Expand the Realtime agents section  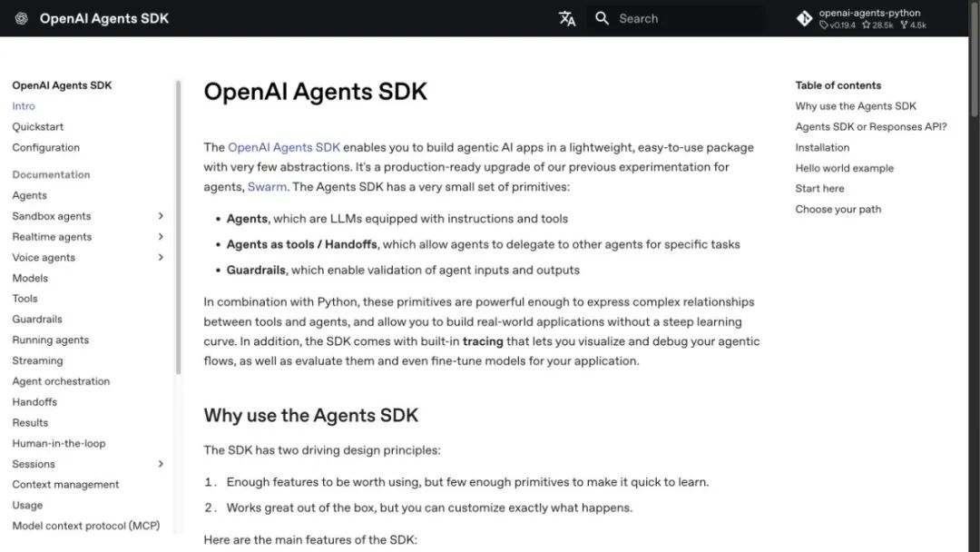(x=161, y=237)
